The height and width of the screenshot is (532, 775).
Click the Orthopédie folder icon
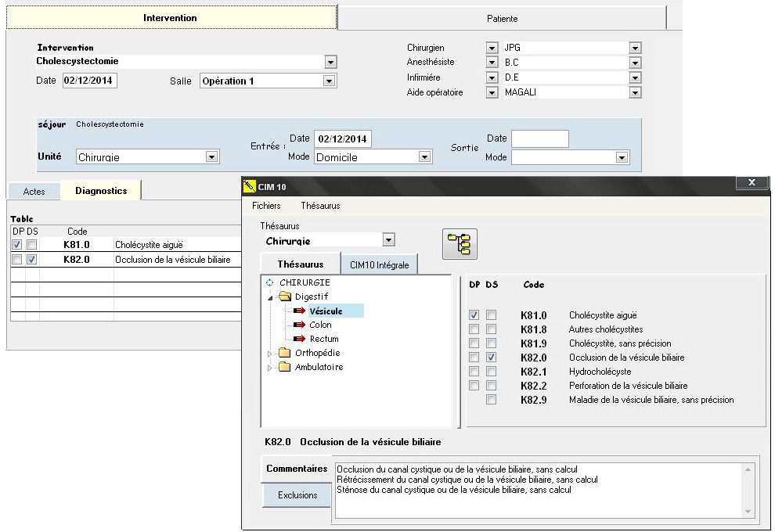(x=284, y=353)
